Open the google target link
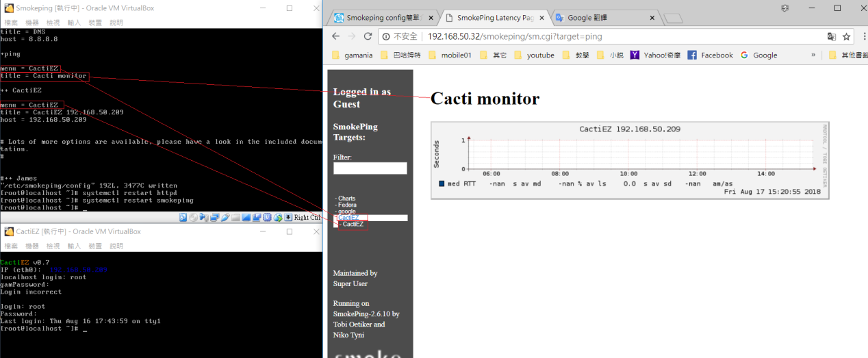The image size is (868, 358). pos(346,212)
